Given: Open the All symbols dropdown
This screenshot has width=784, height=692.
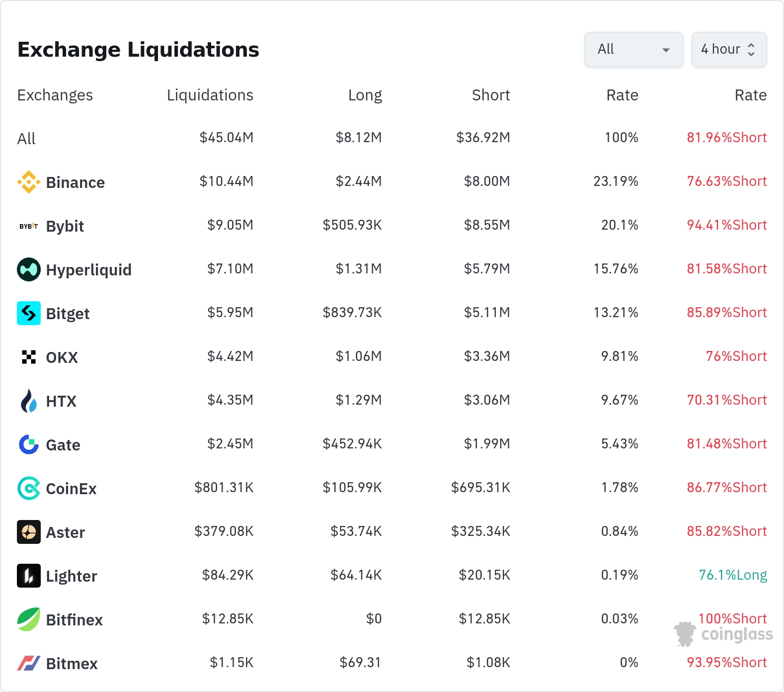Looking at the screenshot, I should 633,50.
